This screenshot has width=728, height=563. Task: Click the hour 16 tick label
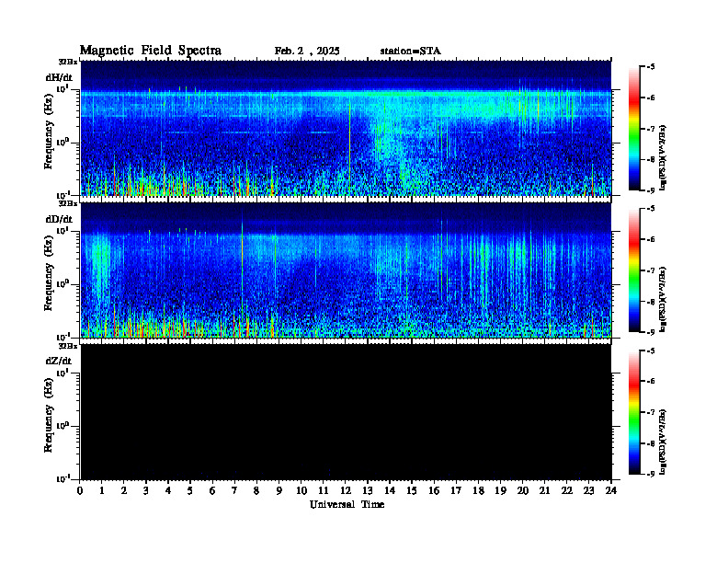click(x=434, y=491)
